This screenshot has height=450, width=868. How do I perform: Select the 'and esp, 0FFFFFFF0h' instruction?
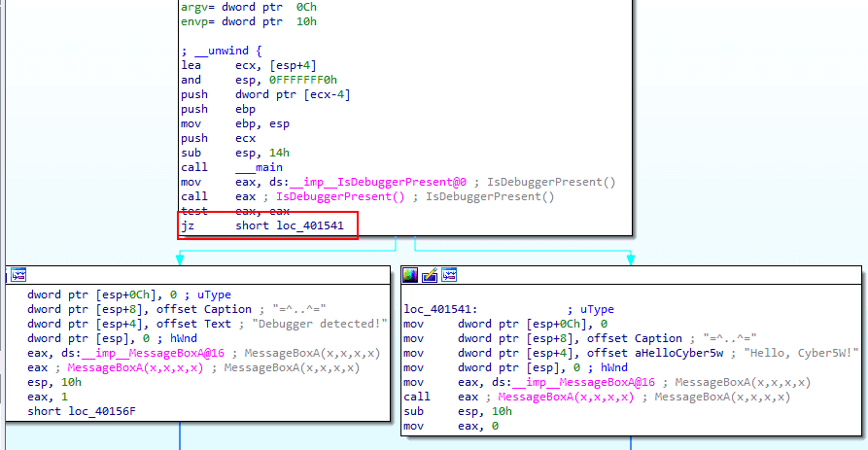point(260,80)
